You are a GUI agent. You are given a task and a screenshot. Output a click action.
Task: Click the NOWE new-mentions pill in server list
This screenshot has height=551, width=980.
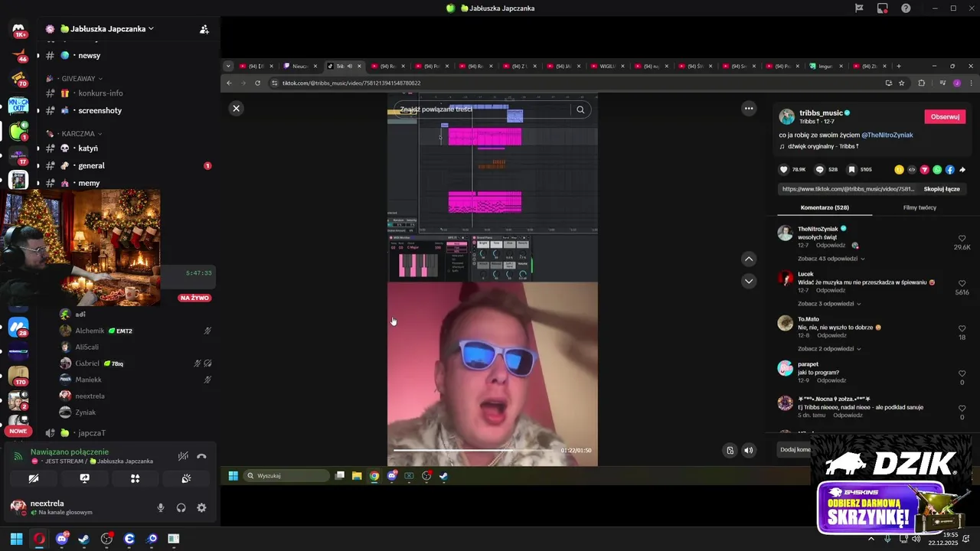18,431
